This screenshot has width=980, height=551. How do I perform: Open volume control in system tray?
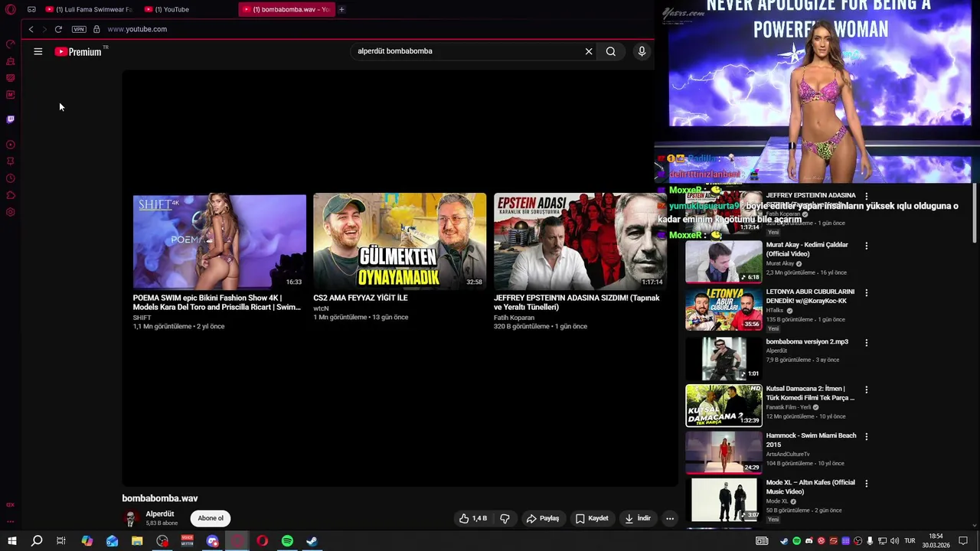[894, 541]
